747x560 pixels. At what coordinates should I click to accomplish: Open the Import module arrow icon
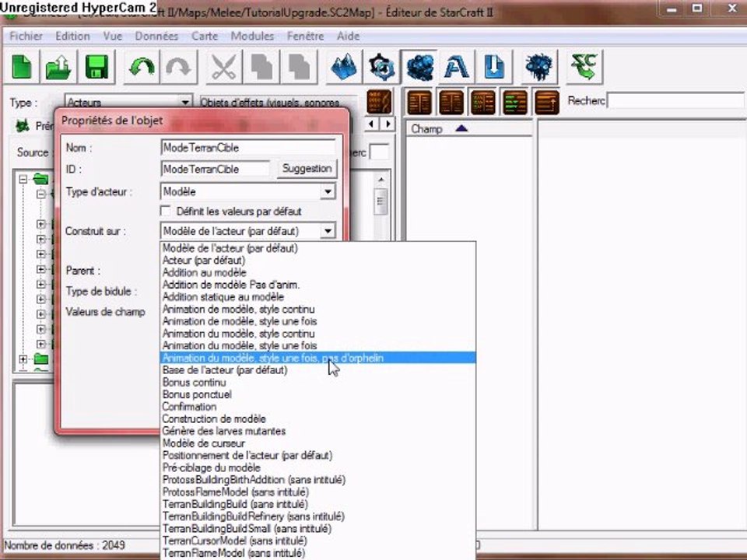point(494,67)
